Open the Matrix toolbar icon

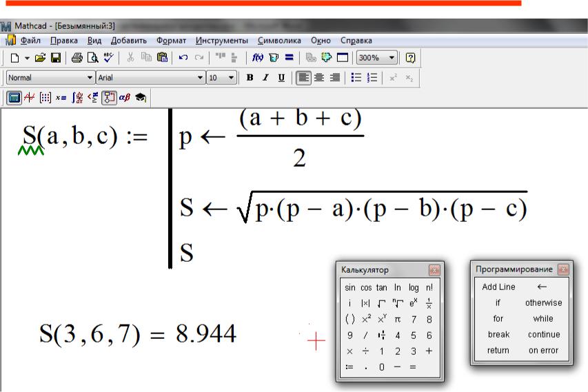click(x=45, y=98)
